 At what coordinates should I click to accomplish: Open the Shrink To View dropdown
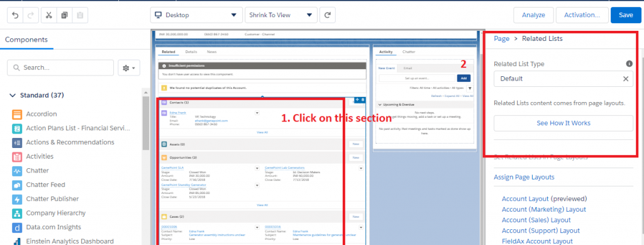click(280, 15)
